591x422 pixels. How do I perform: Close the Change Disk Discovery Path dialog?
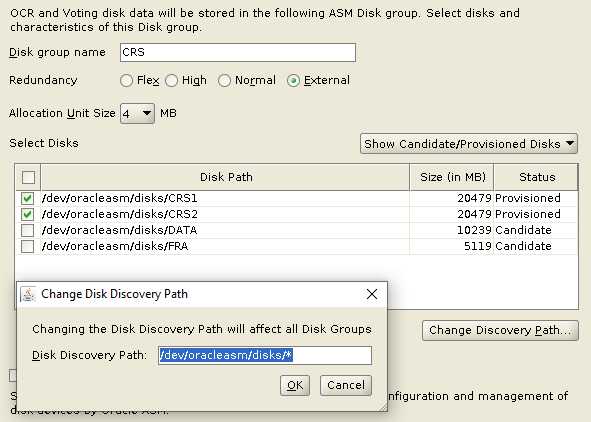tap(372, 294)
